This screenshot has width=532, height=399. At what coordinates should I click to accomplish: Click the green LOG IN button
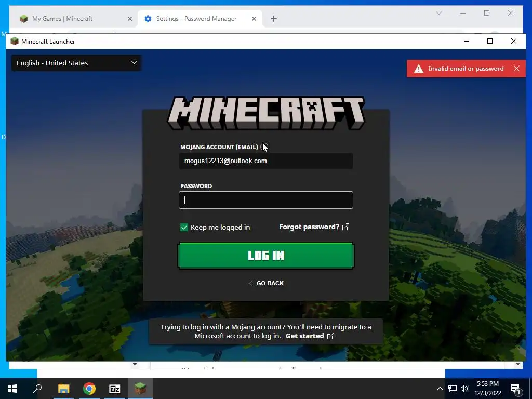265,256
